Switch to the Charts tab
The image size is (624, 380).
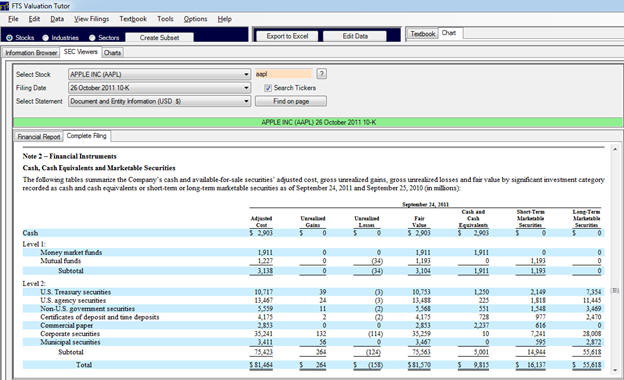pyautogui.click(x=112, y=53)
